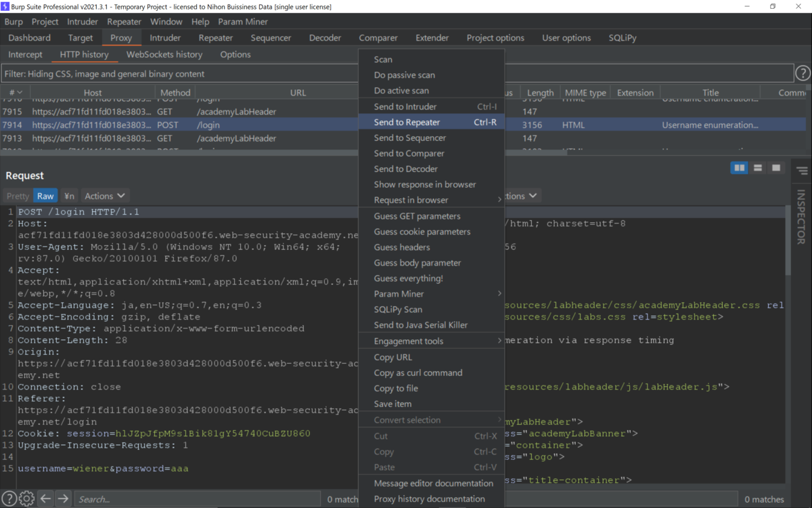Viewport: 812px width, 508px height.
Task: Choose Send to Java Serial Killer
Action: click(432, 325)
